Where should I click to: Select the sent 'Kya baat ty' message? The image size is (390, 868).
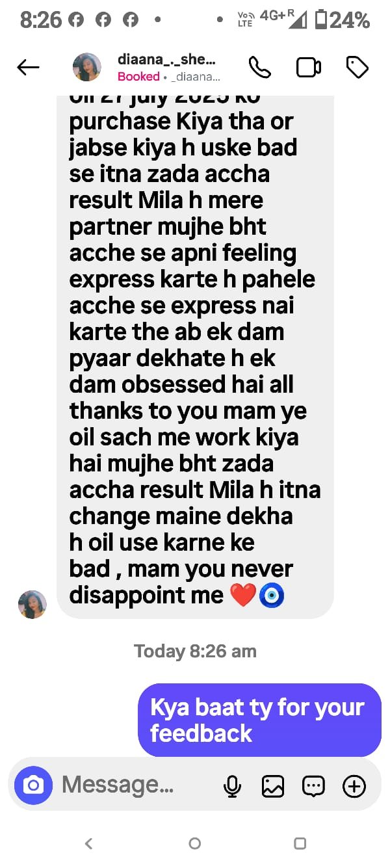pyautogui.click(x=260, y=720)
